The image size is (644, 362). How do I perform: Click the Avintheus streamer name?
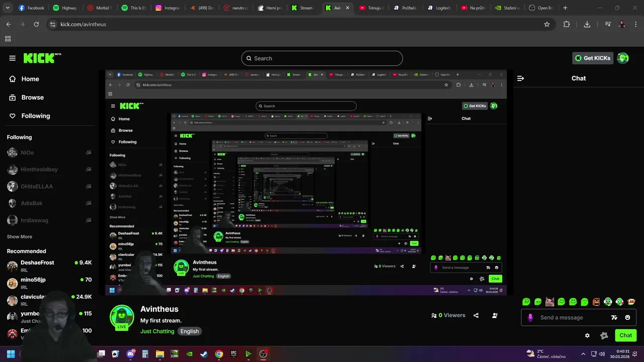click(x=159, y=309)
